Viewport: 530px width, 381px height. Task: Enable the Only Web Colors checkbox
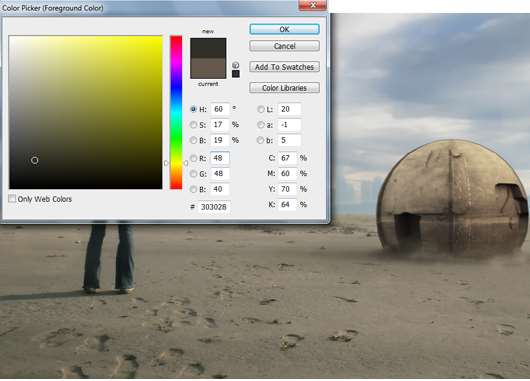point(12,198)
